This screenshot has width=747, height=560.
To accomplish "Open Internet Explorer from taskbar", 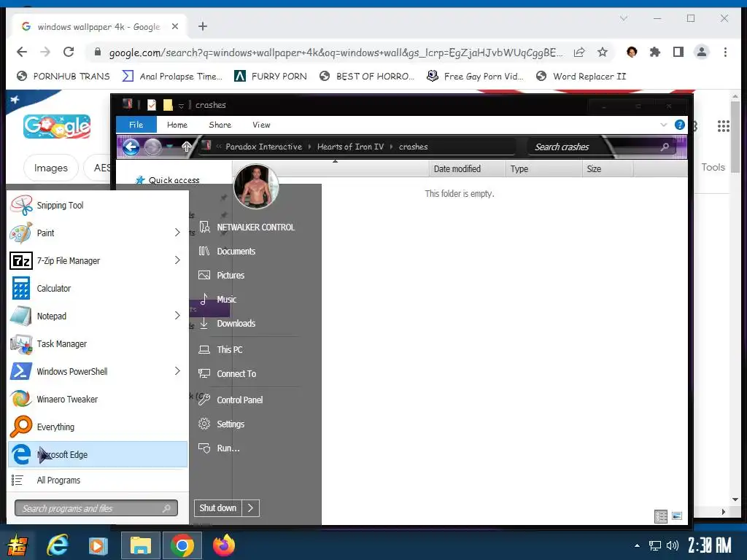I will (x=57, y=545).
